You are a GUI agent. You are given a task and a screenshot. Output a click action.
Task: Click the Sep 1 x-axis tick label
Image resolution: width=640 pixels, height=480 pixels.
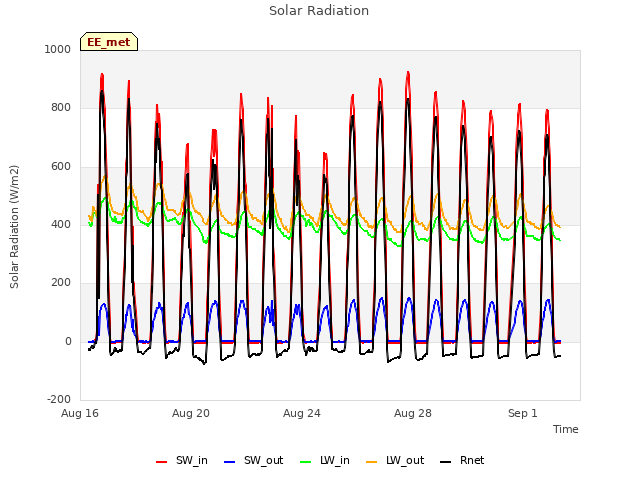pos(523,413)
